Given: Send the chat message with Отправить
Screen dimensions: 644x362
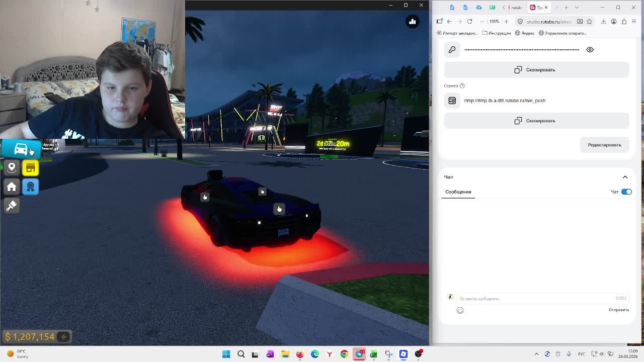Looking at the screenshot, I should click(x=619, y=310).
